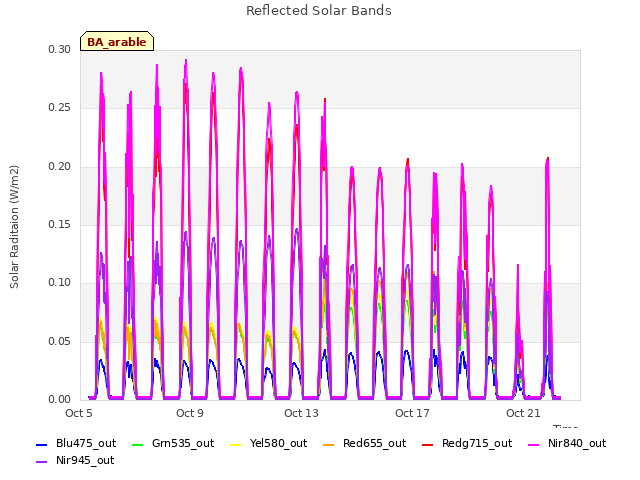Screen dimensions: 640x480
Task: Click the magenta Nir840_out color swatch
Action: (x=533, y=444)
